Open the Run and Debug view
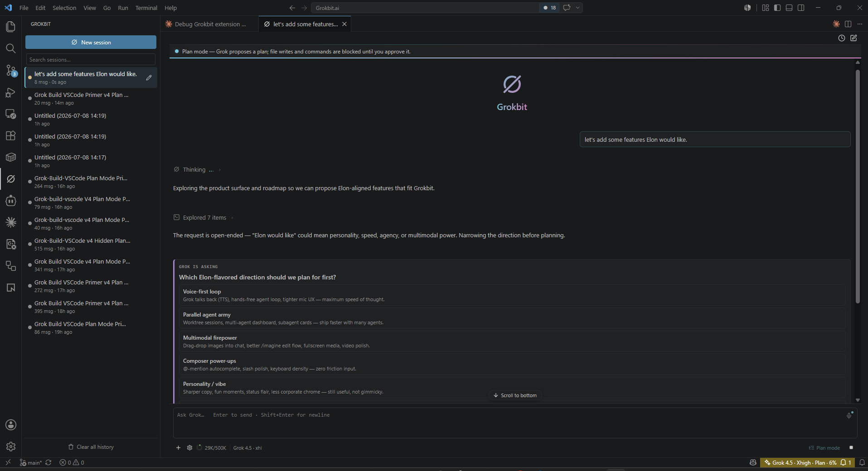The width and height of the screenshot is (868, 471). coord(10,92)
